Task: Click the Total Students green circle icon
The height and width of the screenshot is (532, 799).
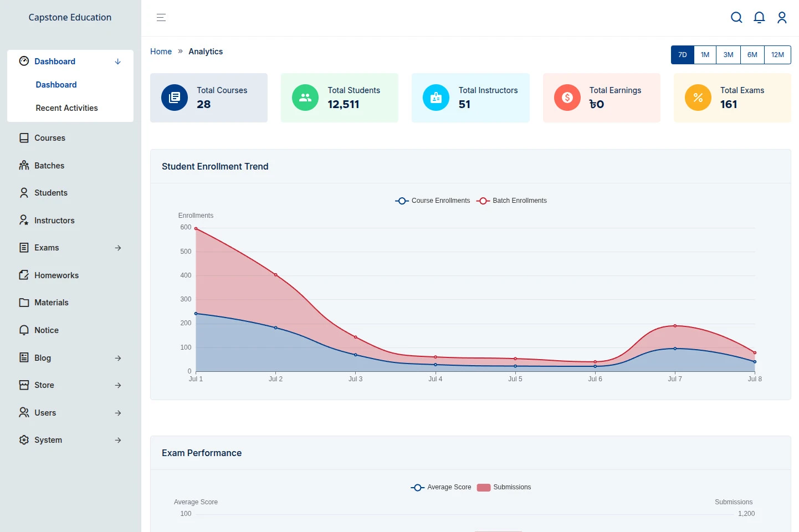Action: pos(305,98)
